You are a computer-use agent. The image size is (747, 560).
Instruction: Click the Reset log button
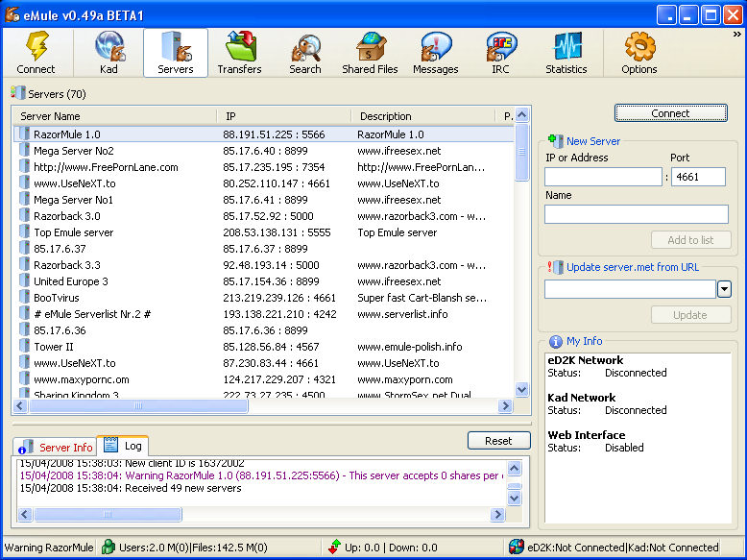point(498,440)
